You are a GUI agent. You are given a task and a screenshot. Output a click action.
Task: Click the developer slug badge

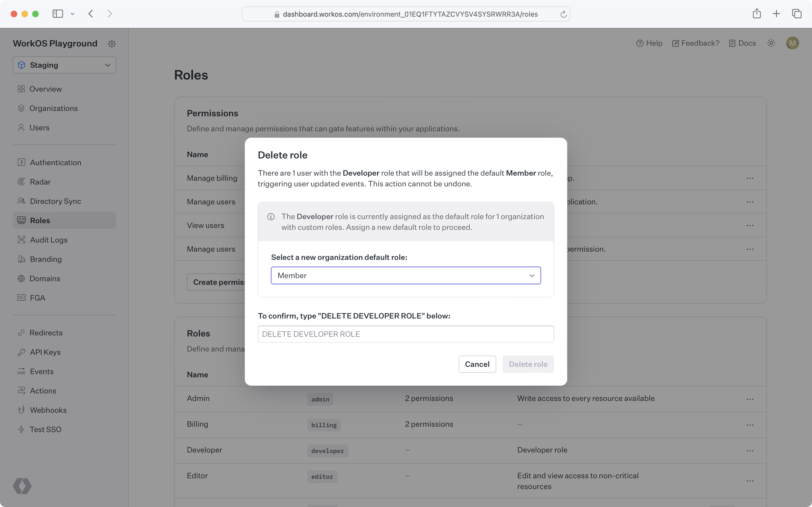(x=328, y=451)
